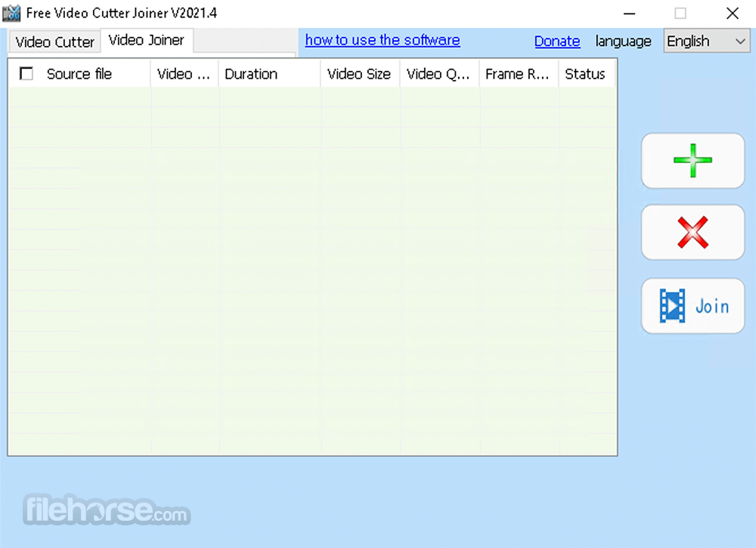Click the Video Size column header
The image size is (756, 548).
(x=360, y=74)
